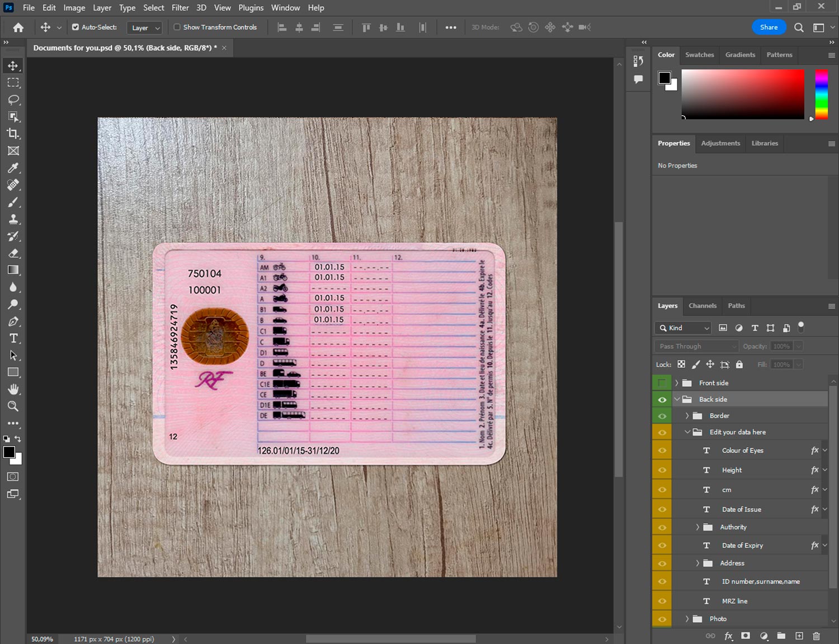This screenshot has width=839, height=644.
Task: Open the Auto-Select Layer dropdown
Action: (x=145, y=27)
